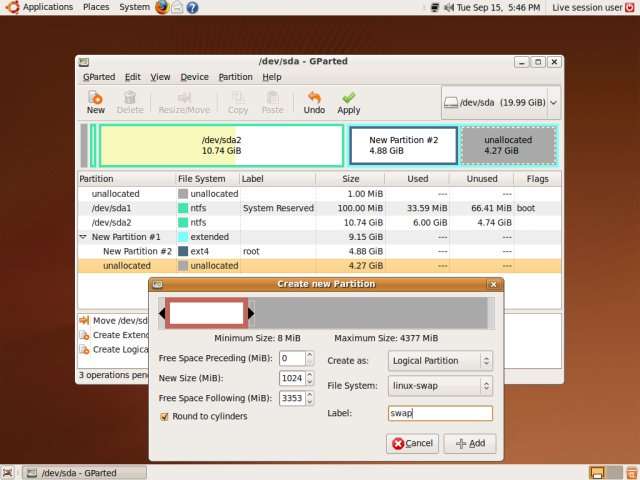This screenshot has width=640, height=480.
Task: Decrease Free Space Following spinner value
Action: 309,402
